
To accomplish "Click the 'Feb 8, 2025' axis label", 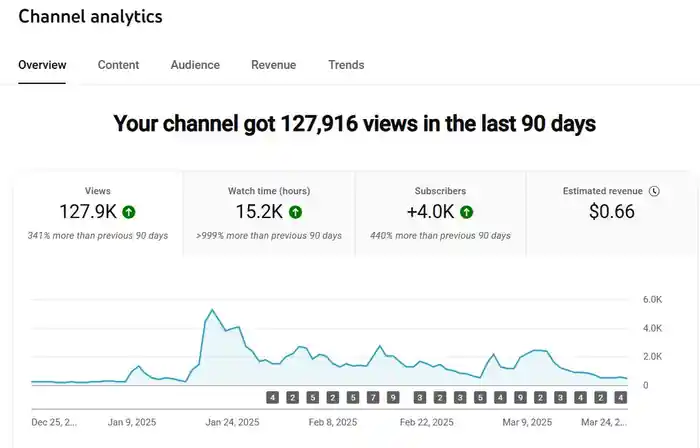I will (333, 422).
